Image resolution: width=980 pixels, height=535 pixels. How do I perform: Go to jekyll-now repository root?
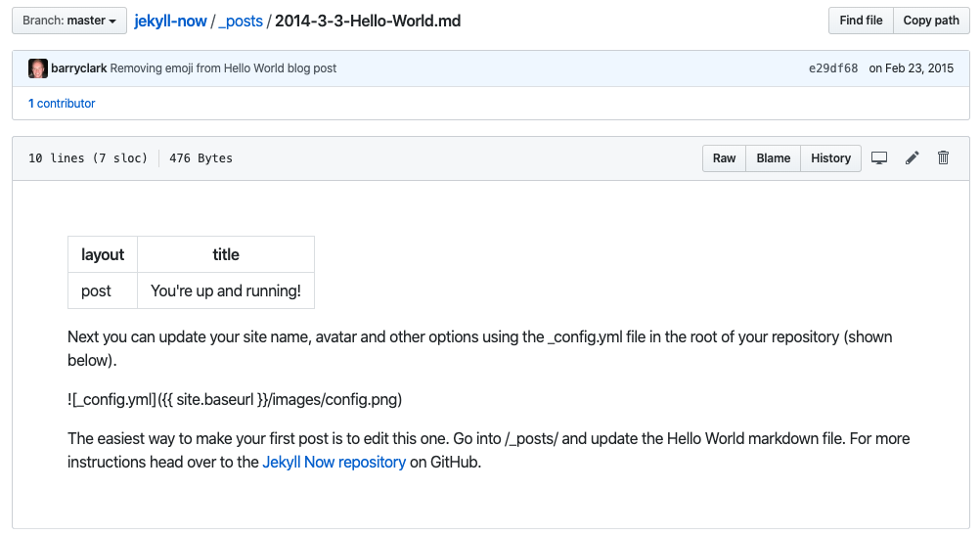click(170, 21)
